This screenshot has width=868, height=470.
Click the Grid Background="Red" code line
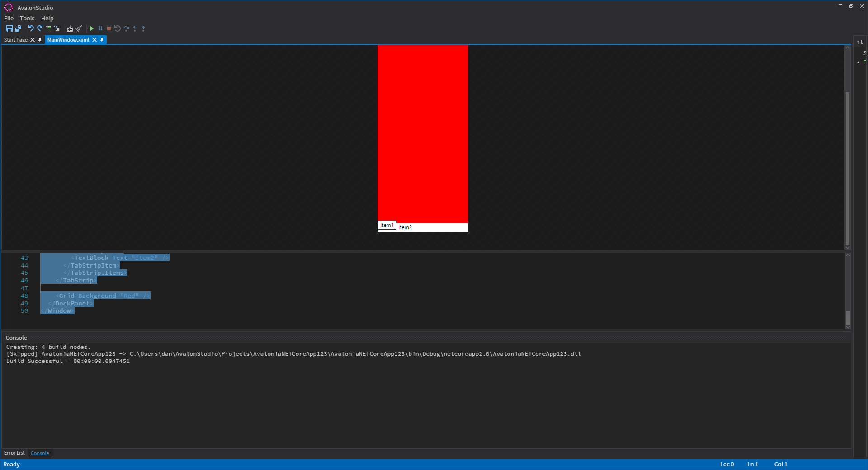[103, 296]
